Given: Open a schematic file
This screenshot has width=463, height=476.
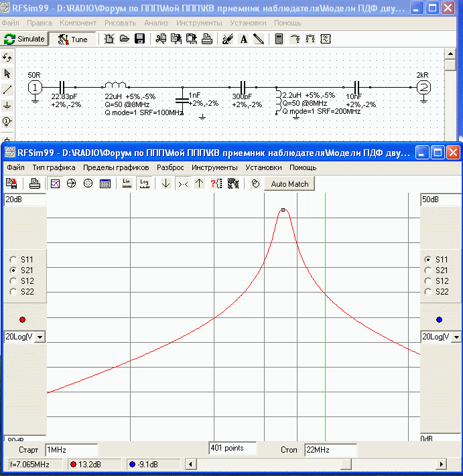Looking at the screenshot, I should click(x=125, y=39).
